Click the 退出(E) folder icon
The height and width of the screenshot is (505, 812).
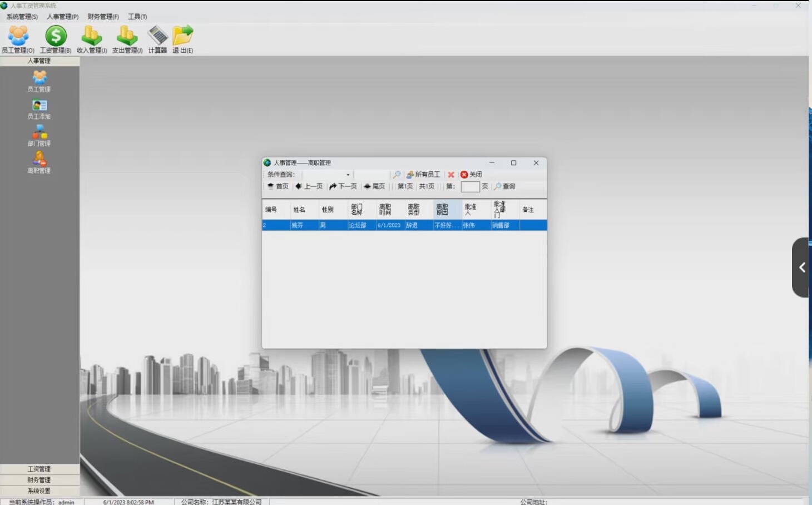pyautogui.click(x=182, y=39)
